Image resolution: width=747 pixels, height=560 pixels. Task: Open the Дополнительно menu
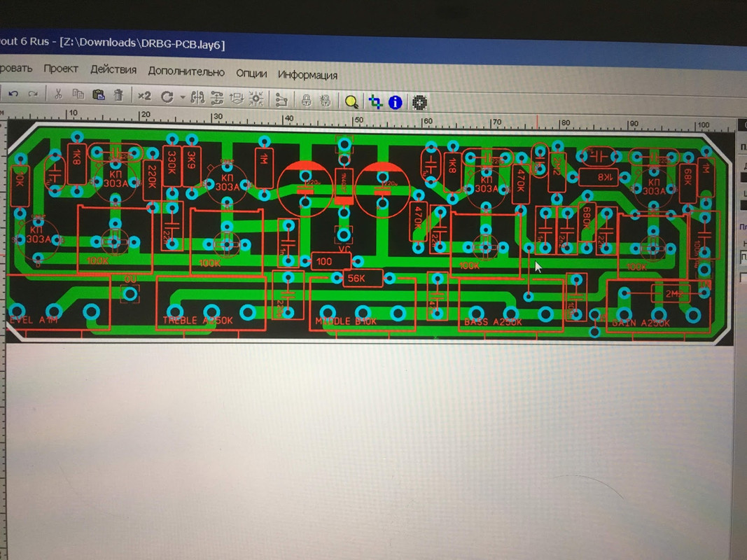click(186, 72)
